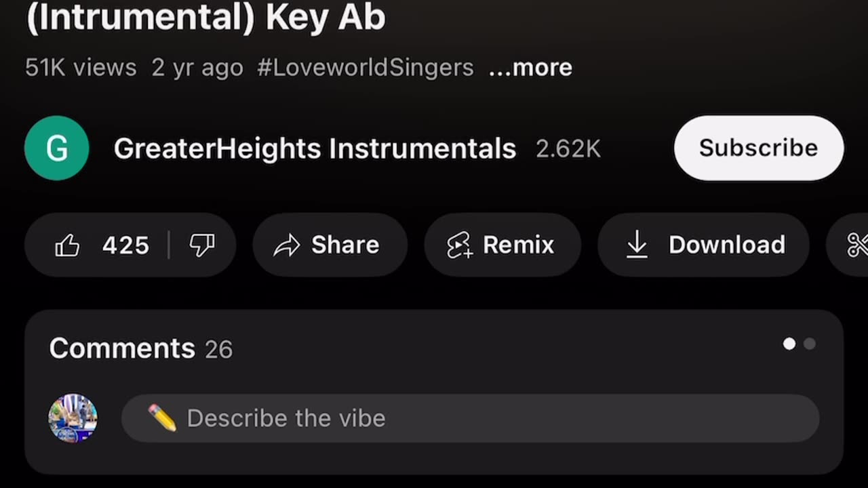This screenshot has height=488, width=868.
Task: Click the 425 likes count
Action: coord(125,245)
